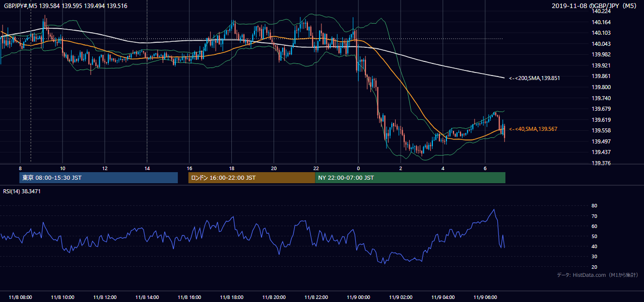Click the 11/8 20:00 time axis label

(274, 297)
